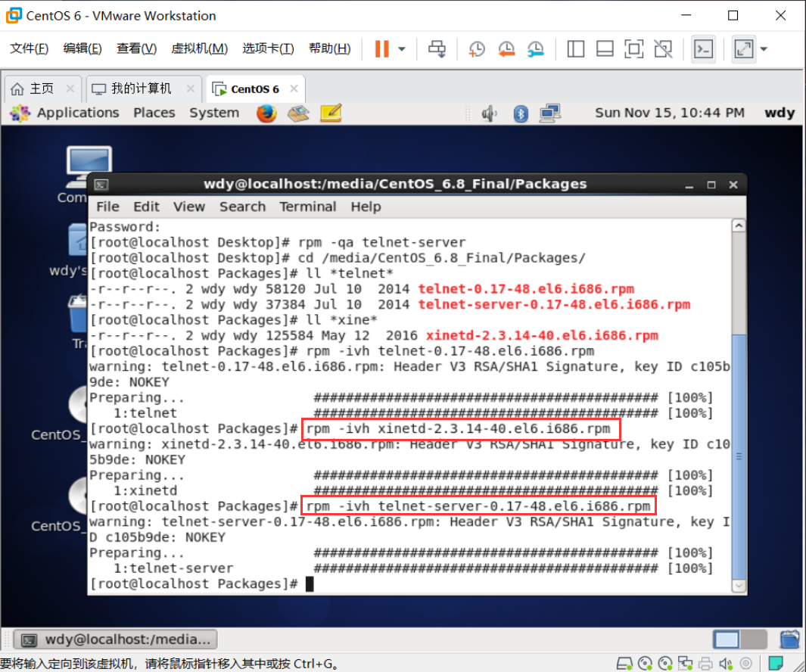Open the terminal File menu

click(x=107, y=207)
